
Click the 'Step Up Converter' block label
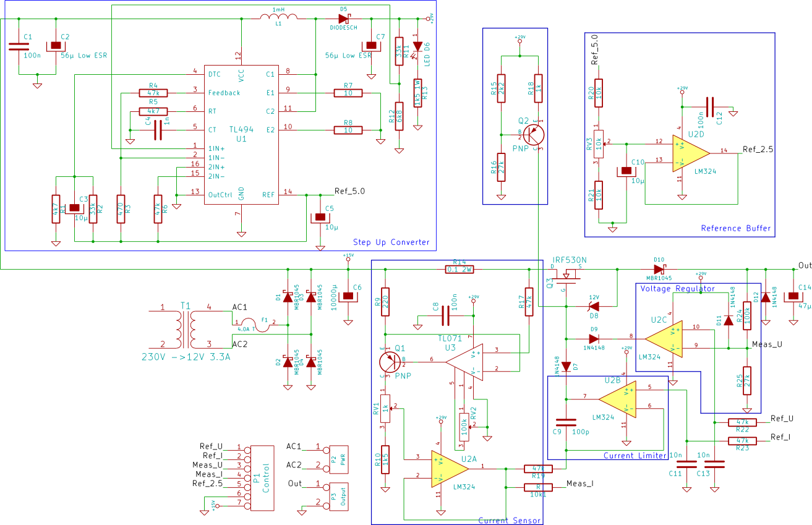391,242
